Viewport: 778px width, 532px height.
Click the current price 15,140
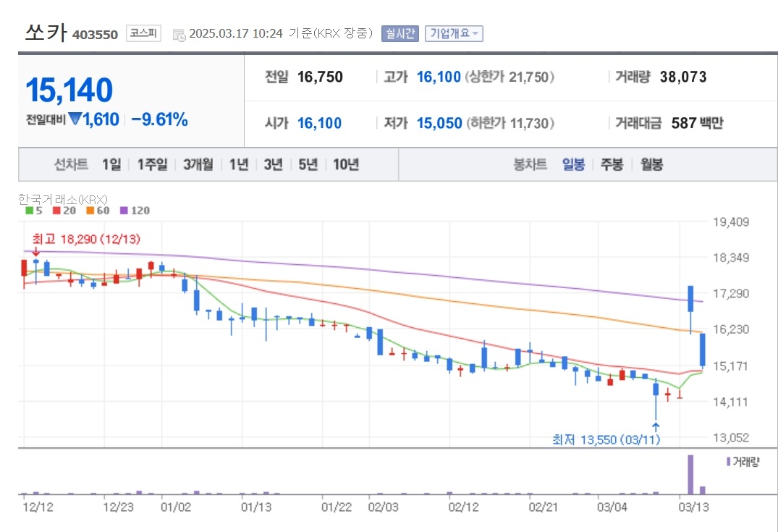click(69, 90)
